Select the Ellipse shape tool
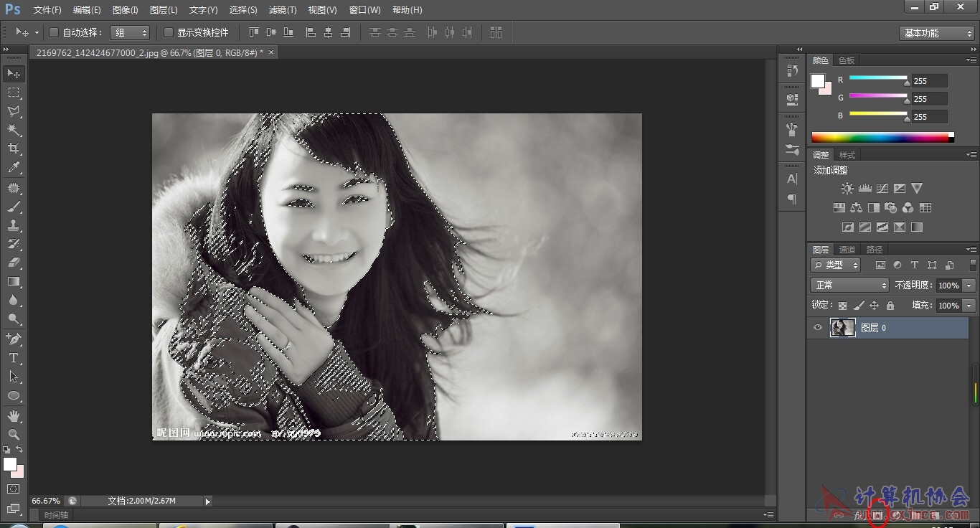The width and height of the screenshot is (980, 528). 14,395
